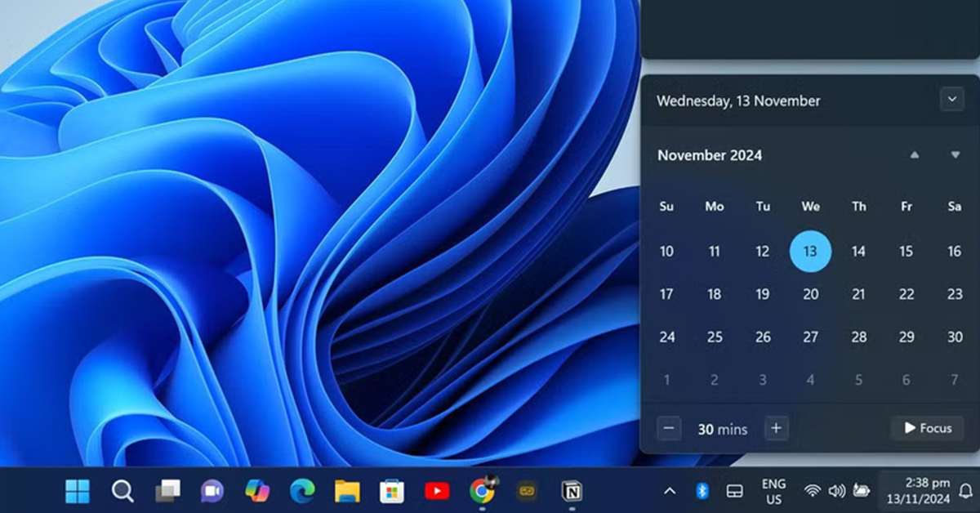Switch keyboard language via ENG US indicator
The image size is (980, 513).
coord(773,491)
